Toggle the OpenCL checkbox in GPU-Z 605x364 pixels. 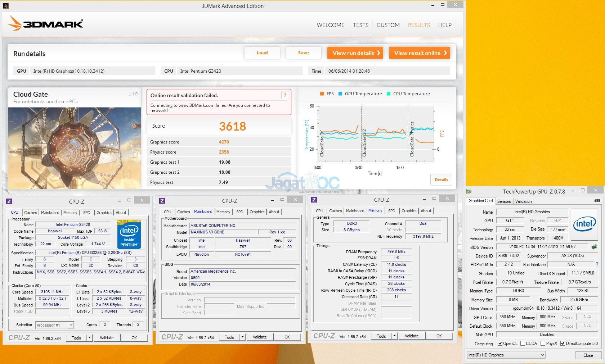click(500, 343)
